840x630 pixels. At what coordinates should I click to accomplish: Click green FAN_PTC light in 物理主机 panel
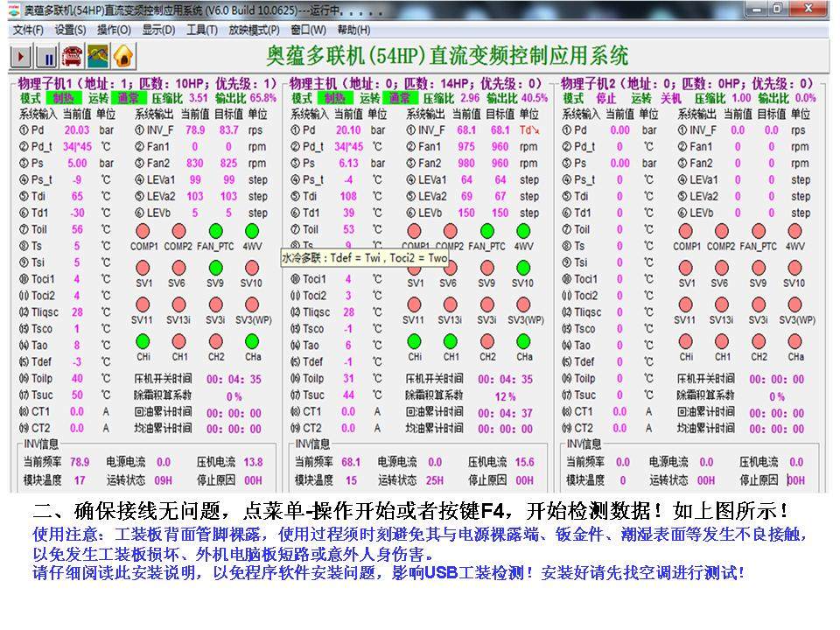pyautogui.click(x=487, y=231)
